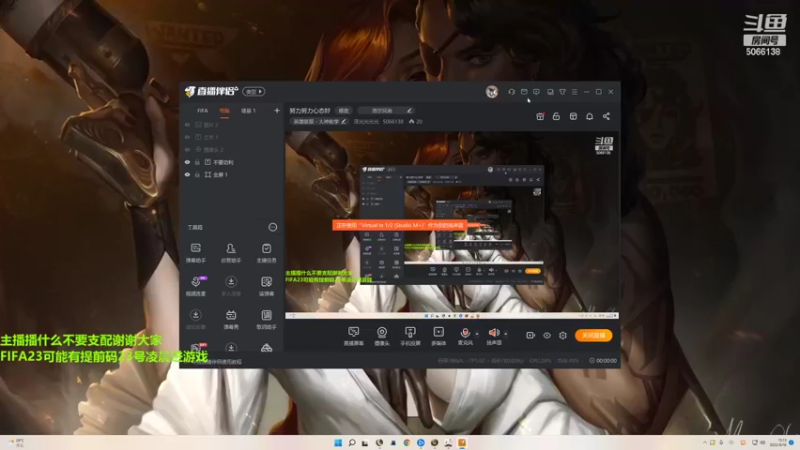Add a 多媒体 multimedia source
The image size is (800, 450).
click(x=439, y=336)
